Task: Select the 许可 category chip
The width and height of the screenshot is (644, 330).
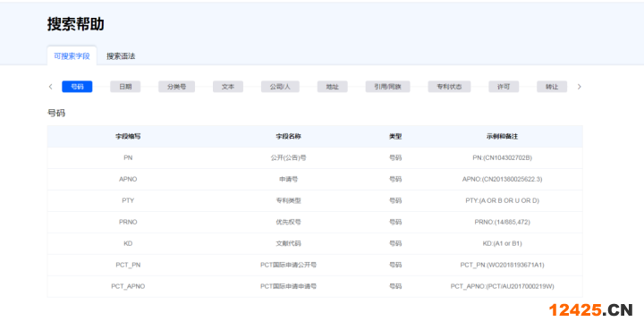Action: click(504, 87)
